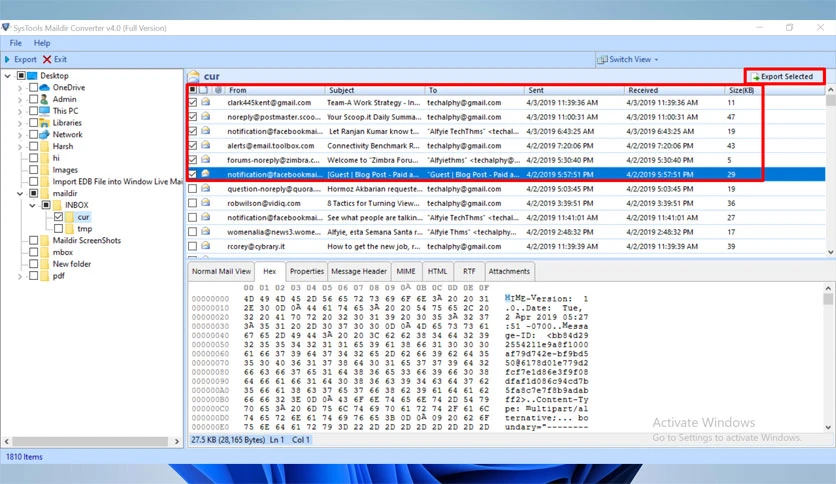Sort emails by the Sent column
836x484 pixels.
point(574,90)
